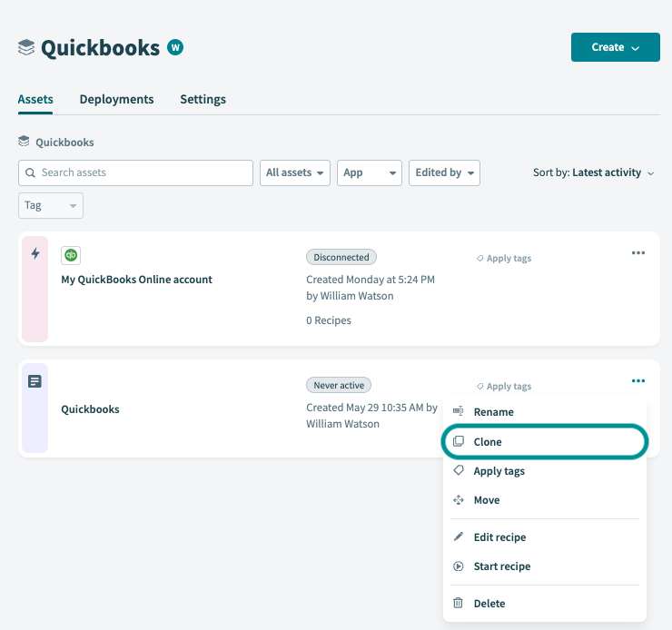
Task: Click the Rename icon in context menu
Action: 459,411
